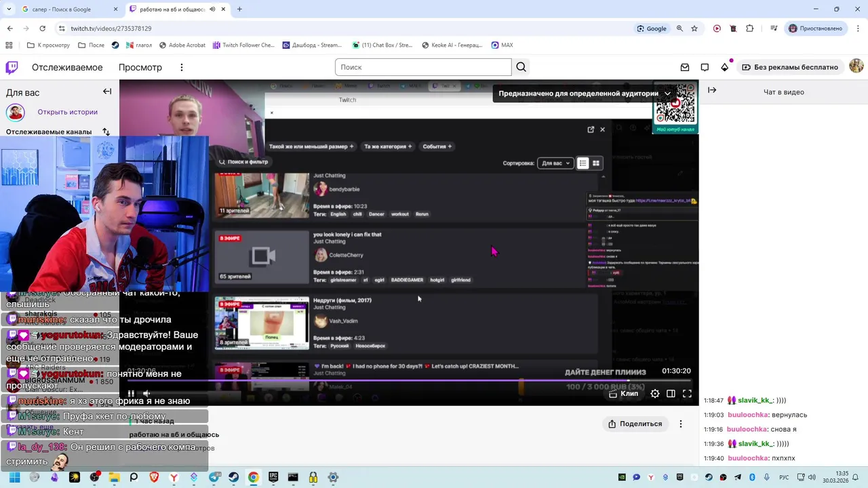
Task: Pause the video playback
Action: click(x=131, y=393)
